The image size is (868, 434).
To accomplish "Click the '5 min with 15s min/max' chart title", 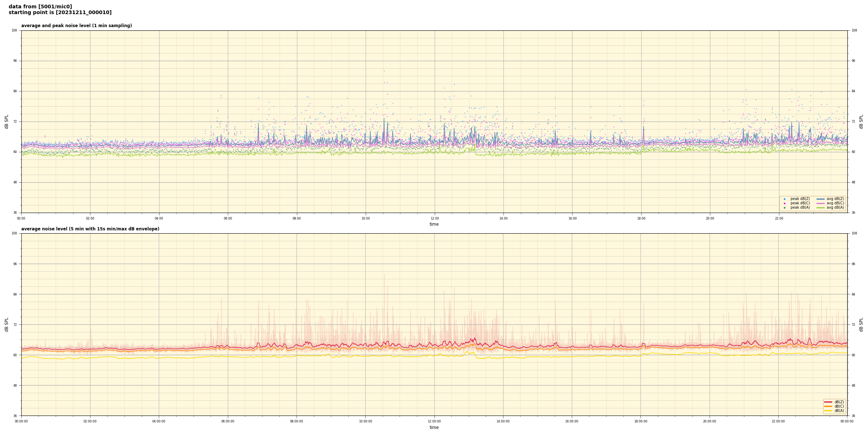I will (x=90, y=229).
